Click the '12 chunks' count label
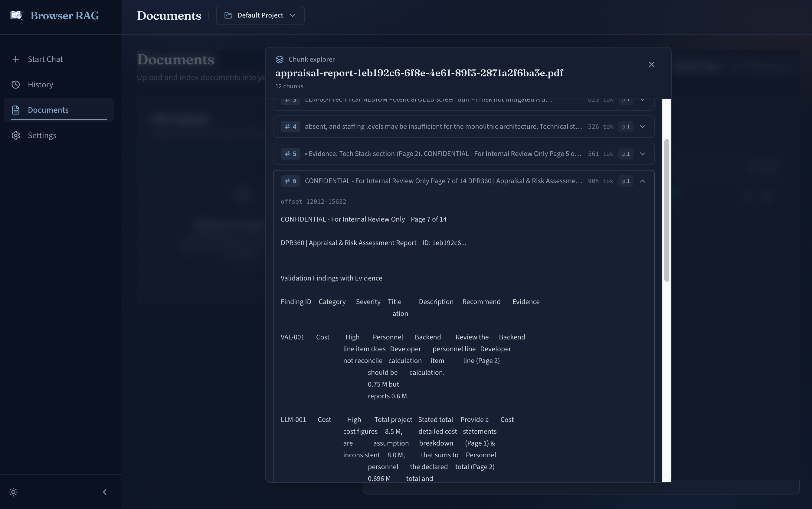This screenshot has height=509, width=812. point(289,86)
